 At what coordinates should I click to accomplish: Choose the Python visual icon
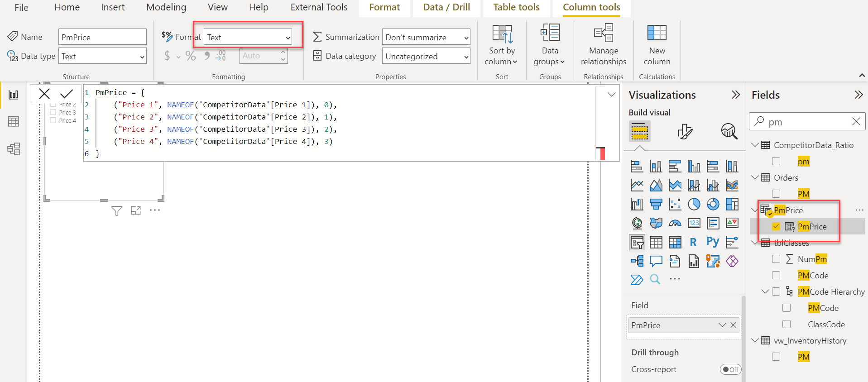coord(713,242)
